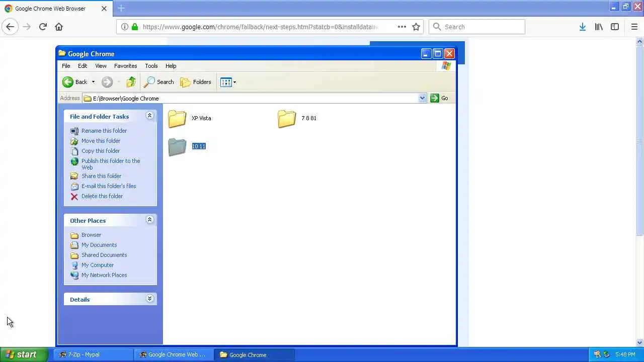Click Move this folder
644x362 pixels.
(x=101, y=141)
